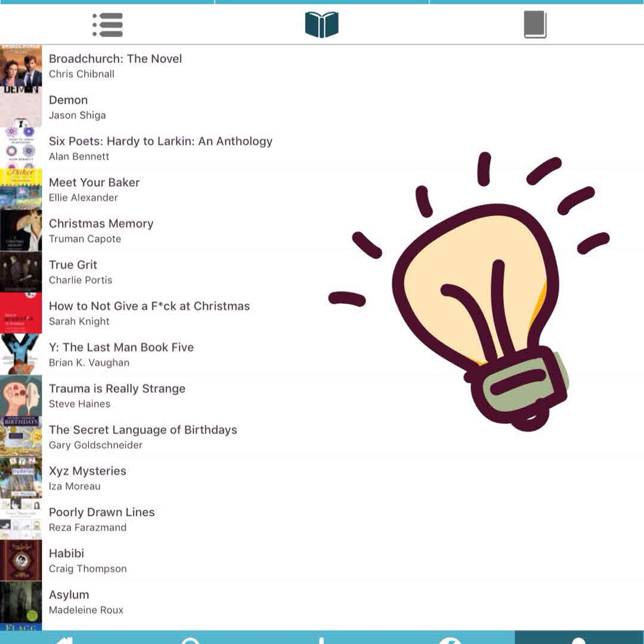The image size is (644, 644).
Task: Tap the search icon in bottom bar
Action: pyautogui.click(x=191, y=639)
